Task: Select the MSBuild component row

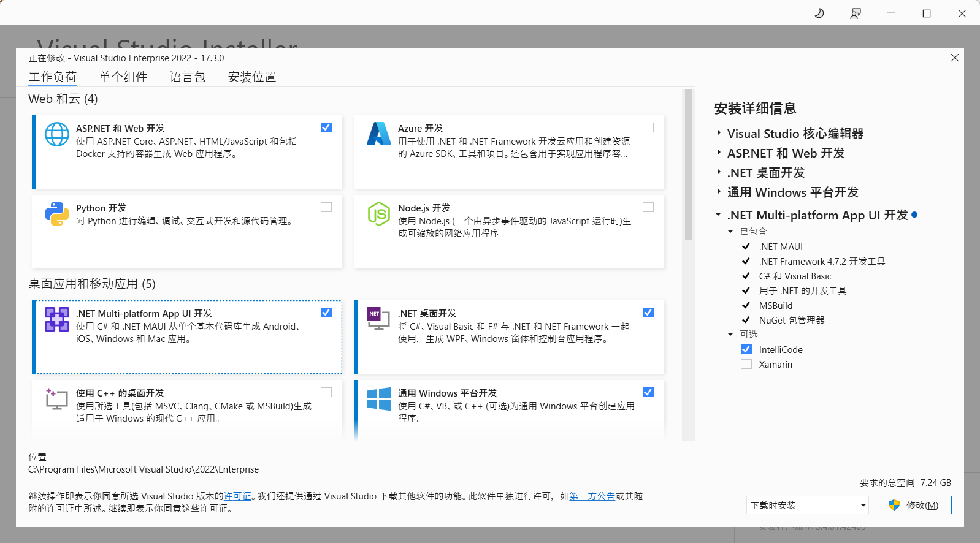Action: point(776,305)
